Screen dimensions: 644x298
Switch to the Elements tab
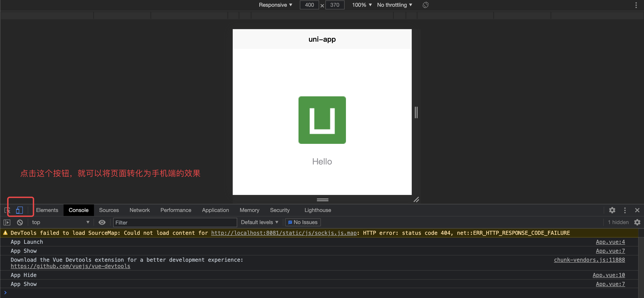pos(46,210)
